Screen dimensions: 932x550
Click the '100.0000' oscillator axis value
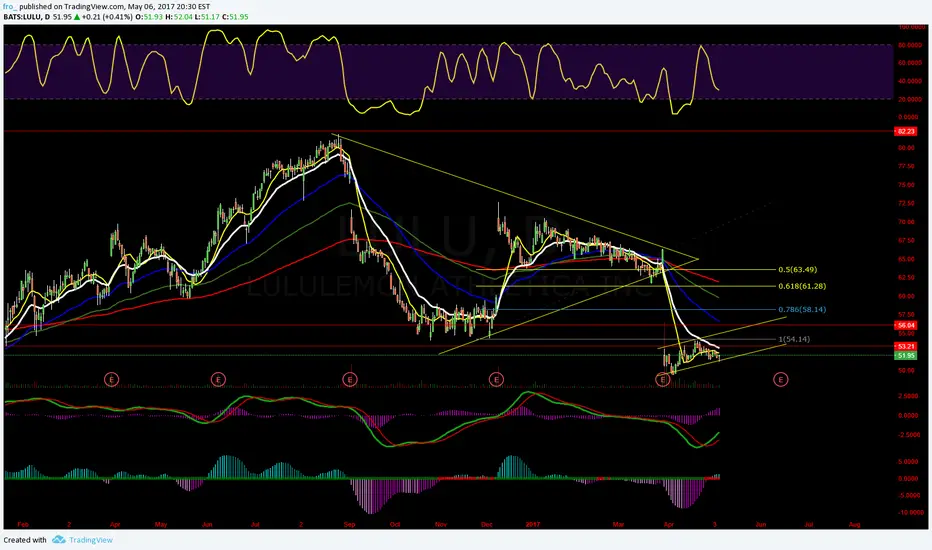912,27
